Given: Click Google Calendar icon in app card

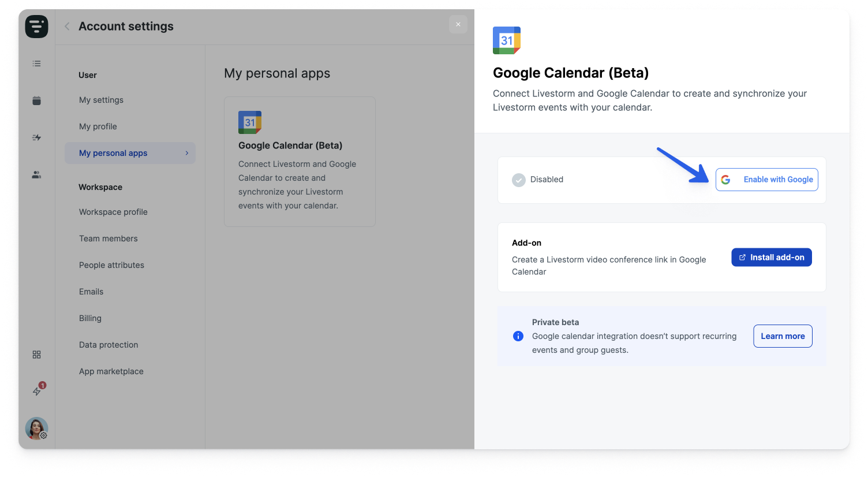Looking at the screenshot, I should (250, 122).
